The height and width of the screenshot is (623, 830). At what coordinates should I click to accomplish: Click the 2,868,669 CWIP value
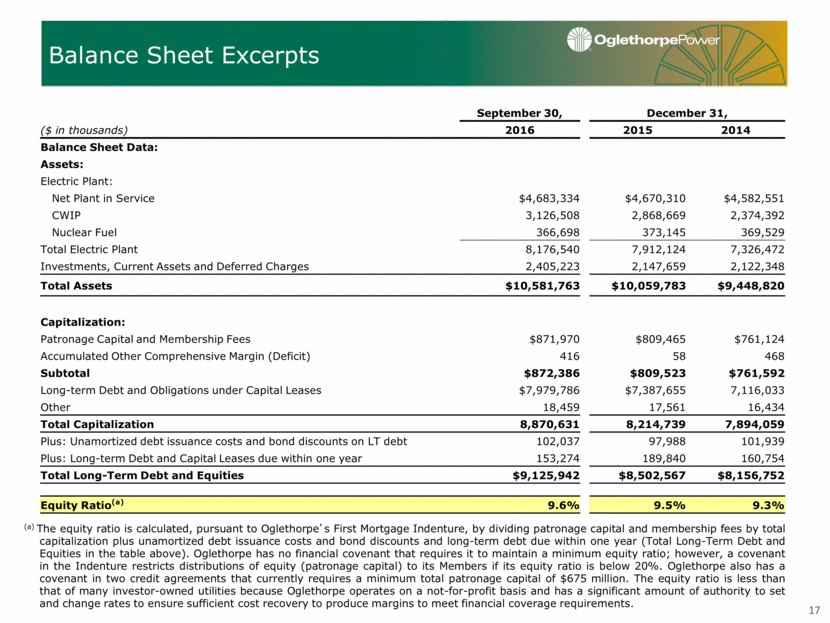(x=658, y=215)
